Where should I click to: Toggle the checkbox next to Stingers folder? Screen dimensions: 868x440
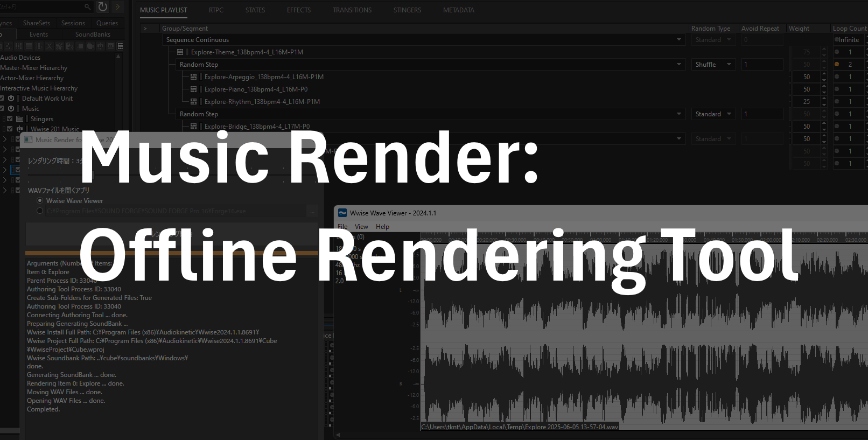[10, 119]
